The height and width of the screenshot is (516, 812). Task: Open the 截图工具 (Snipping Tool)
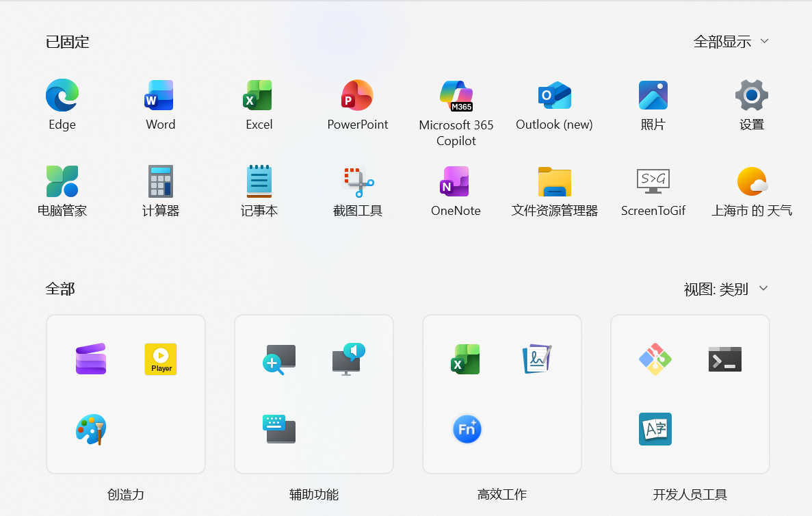[357, 182]
